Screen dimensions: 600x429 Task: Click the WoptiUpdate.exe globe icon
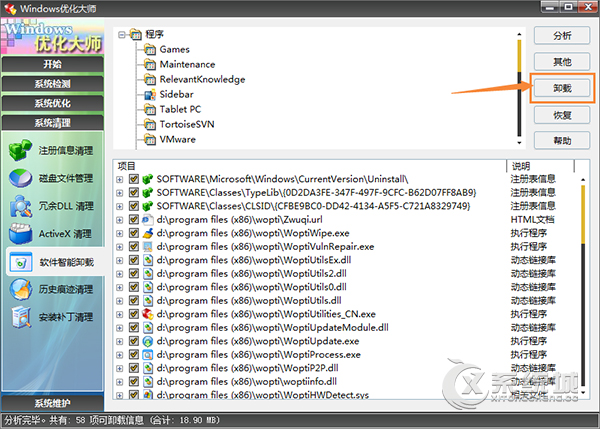pyautogui.click(x=147, y=341)
